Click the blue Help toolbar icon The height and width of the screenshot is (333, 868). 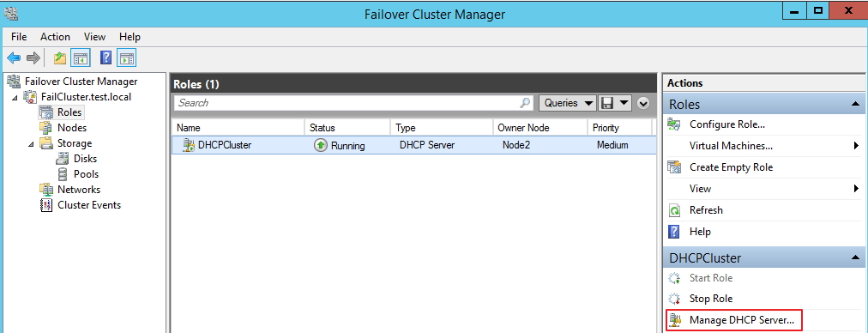(106, 58)
